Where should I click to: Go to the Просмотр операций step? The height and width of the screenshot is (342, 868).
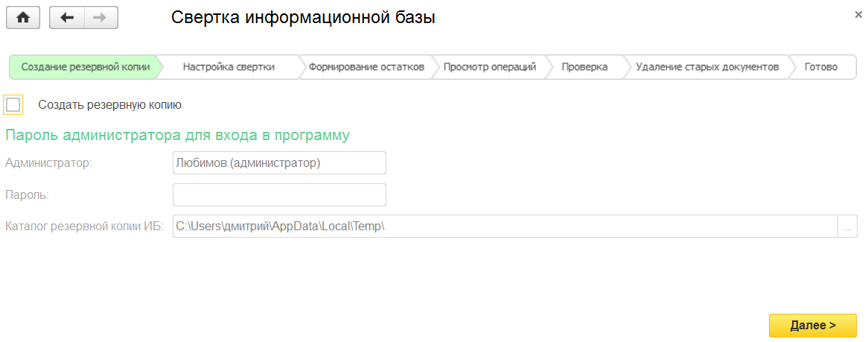[490, 67]
